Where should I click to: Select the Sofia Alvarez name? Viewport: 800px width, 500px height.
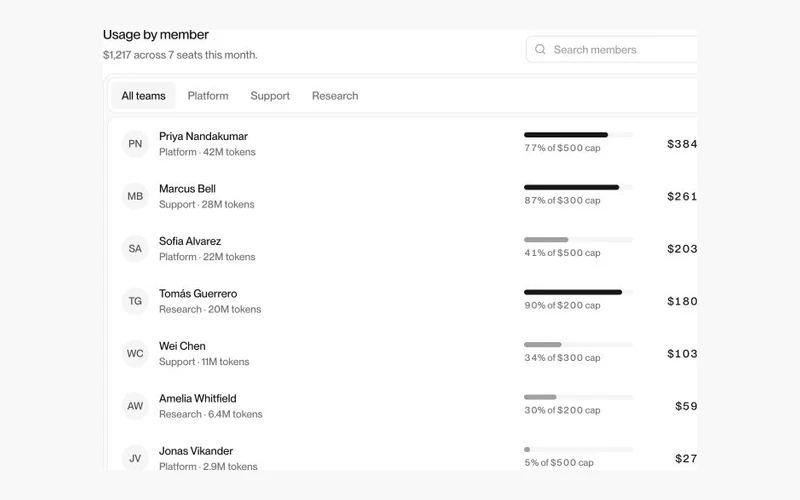(190, 241)
